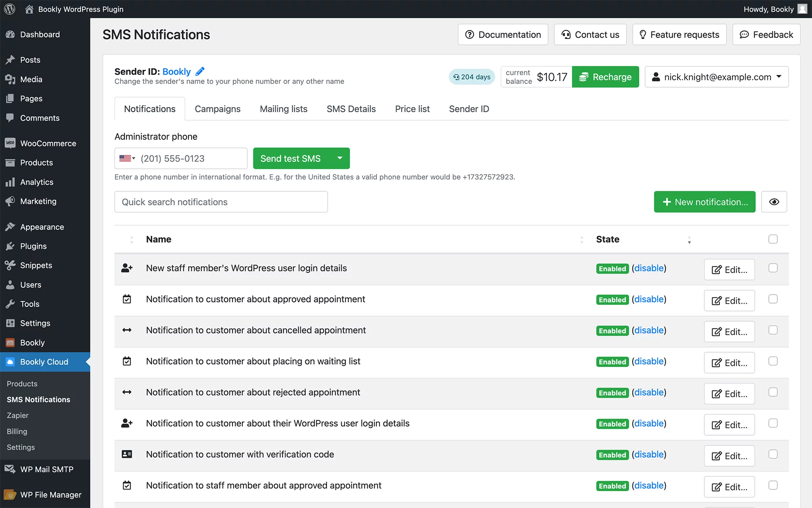Image resolution: width=812 pixels, height=508 pixels.
Task: Check the box for verification code notification
Action: coord(773,454)
